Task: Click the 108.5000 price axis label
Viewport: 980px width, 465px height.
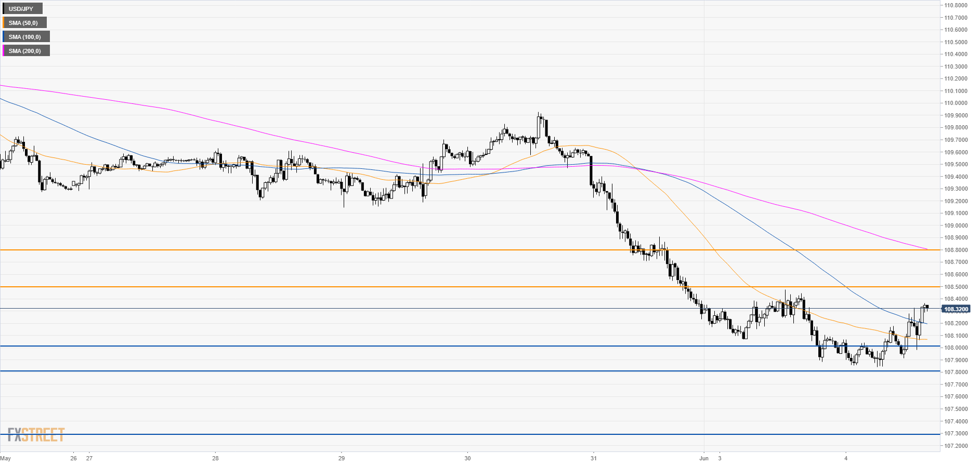Action: (956, 287)
